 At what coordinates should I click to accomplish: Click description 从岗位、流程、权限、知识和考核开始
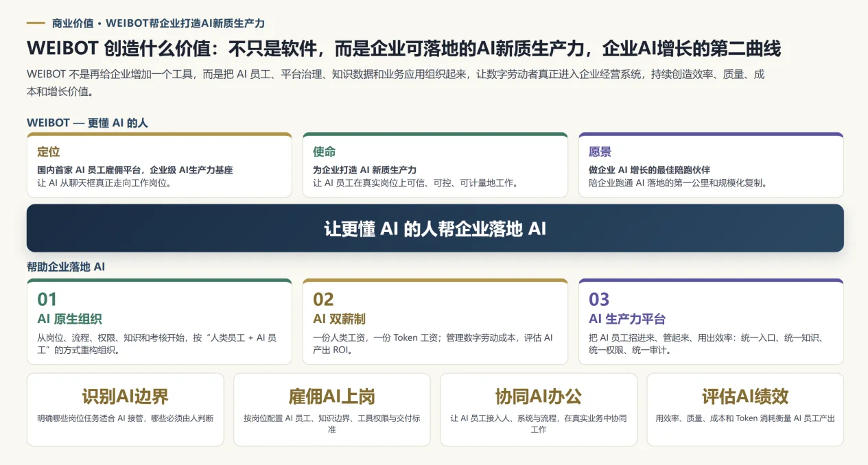[157, 344]
